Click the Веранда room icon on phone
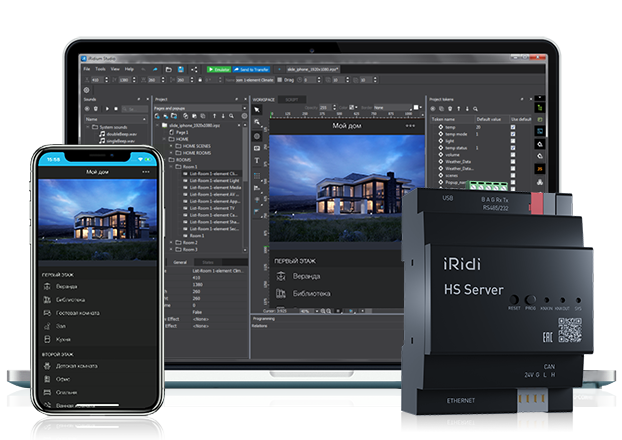The height and width of the screenshot is (440, 622). pyautogui.click(x=45, y=286)
